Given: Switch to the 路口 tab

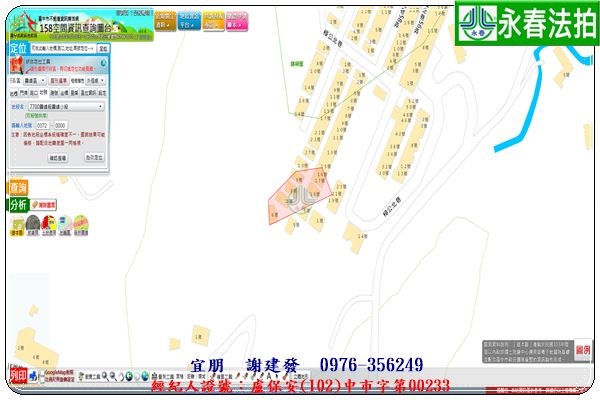Looking at the screenshot, I should (34, 93).
